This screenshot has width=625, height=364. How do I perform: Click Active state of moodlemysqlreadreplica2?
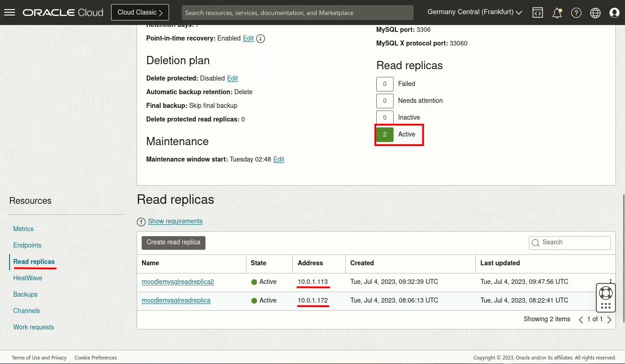(x=264, y=282)
